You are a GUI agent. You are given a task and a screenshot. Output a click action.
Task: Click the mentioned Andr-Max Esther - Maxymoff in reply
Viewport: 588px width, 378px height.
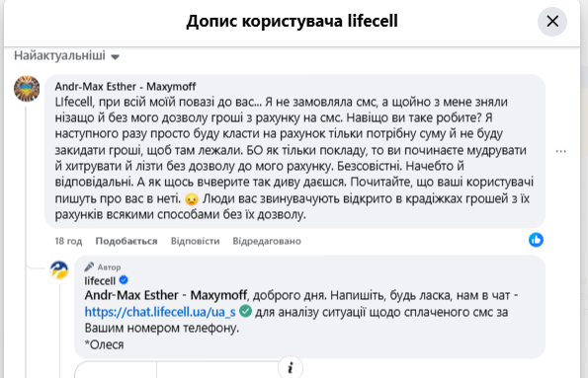pyautogui.click(x=166, y=295)
